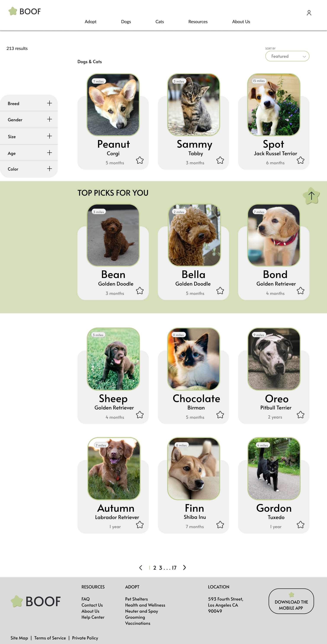Click the green star scroll-to-top arrow

(x=311, y=196)
